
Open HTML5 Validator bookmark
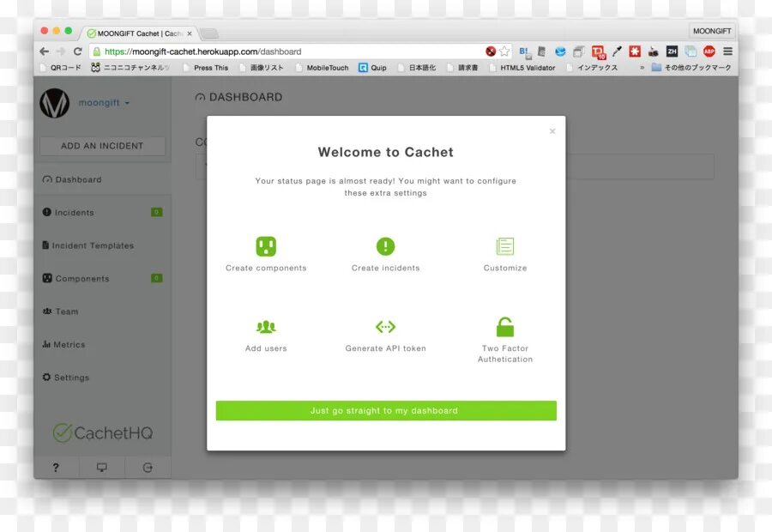(x=522, y=68)
